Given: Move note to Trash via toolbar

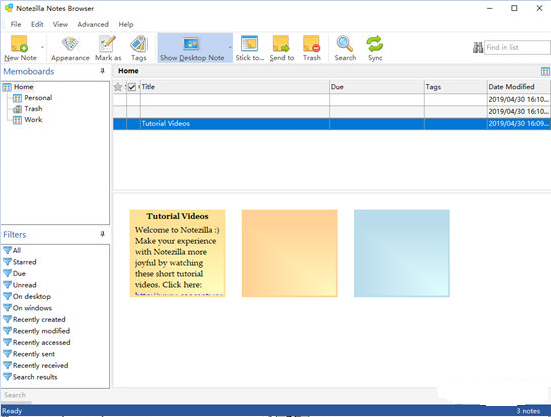Looking at the screenshot, I should 312,48.
